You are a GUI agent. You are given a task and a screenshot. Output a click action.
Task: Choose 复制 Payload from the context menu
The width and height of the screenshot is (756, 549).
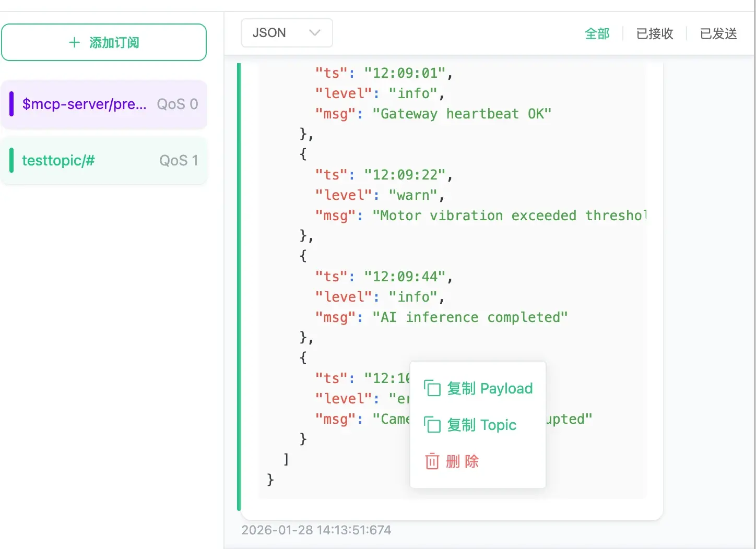click(x=489, y=388)
